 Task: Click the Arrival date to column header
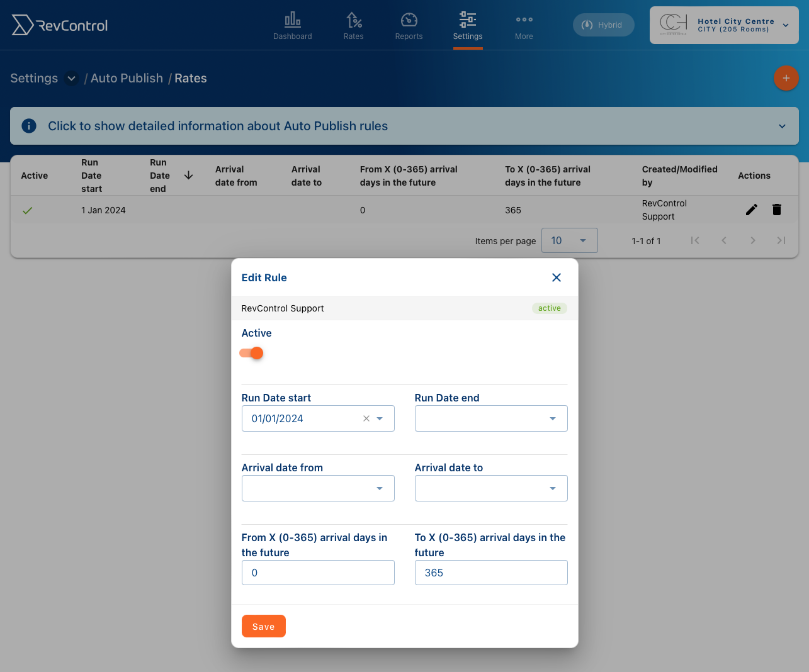point(307,176)
